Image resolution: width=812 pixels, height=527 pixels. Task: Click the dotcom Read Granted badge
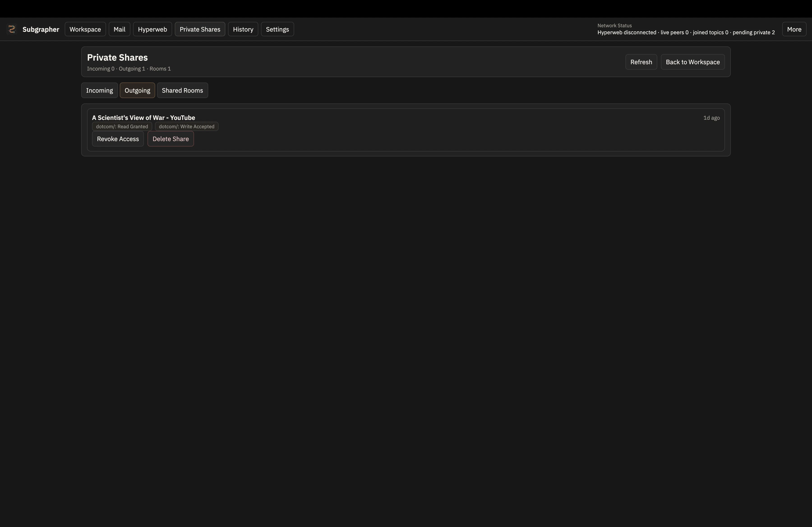[122, 126]
